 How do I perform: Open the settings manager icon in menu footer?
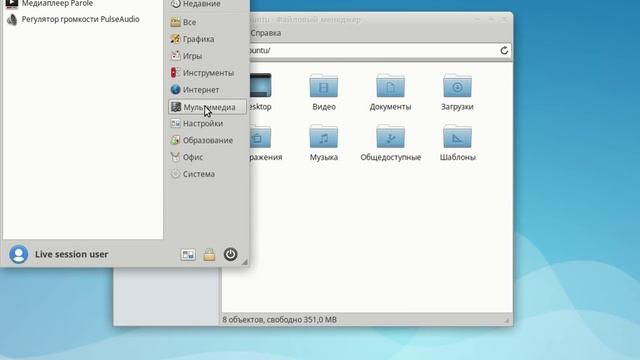188,255
